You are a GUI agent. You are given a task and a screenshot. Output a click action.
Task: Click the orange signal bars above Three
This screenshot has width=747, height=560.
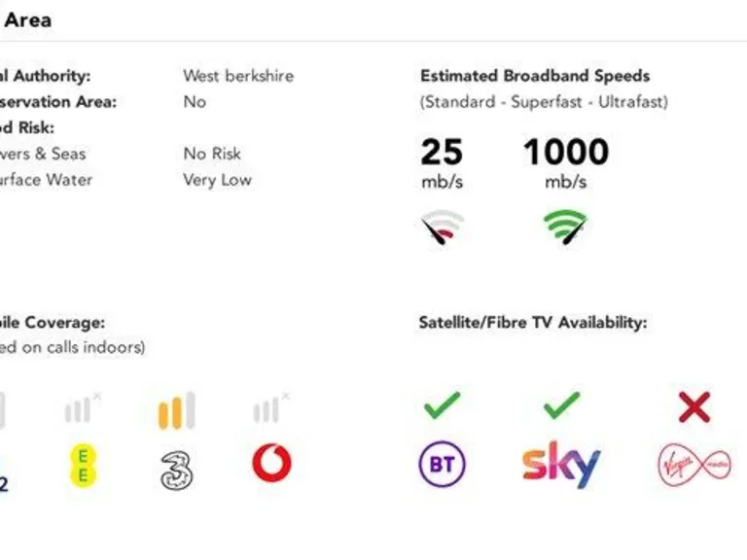[x=177, y=410]
